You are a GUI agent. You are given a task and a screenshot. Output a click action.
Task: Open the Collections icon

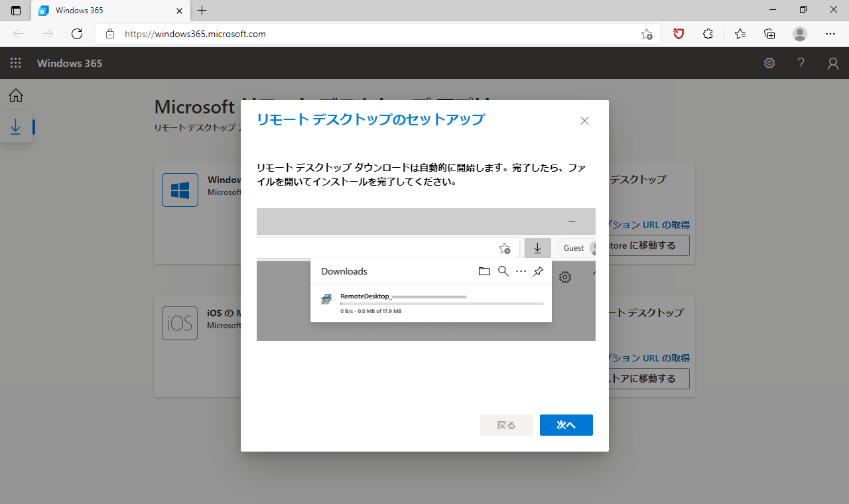pos(769,34)
